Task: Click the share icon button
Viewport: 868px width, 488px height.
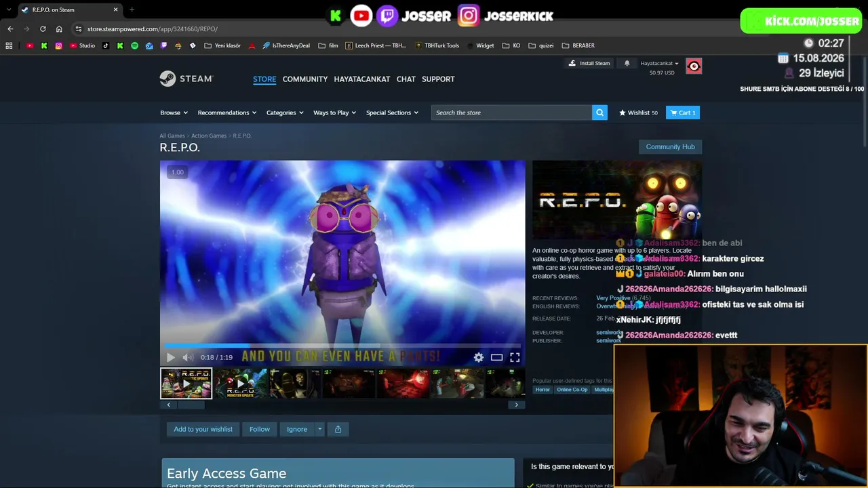Action: pos(338,429)
